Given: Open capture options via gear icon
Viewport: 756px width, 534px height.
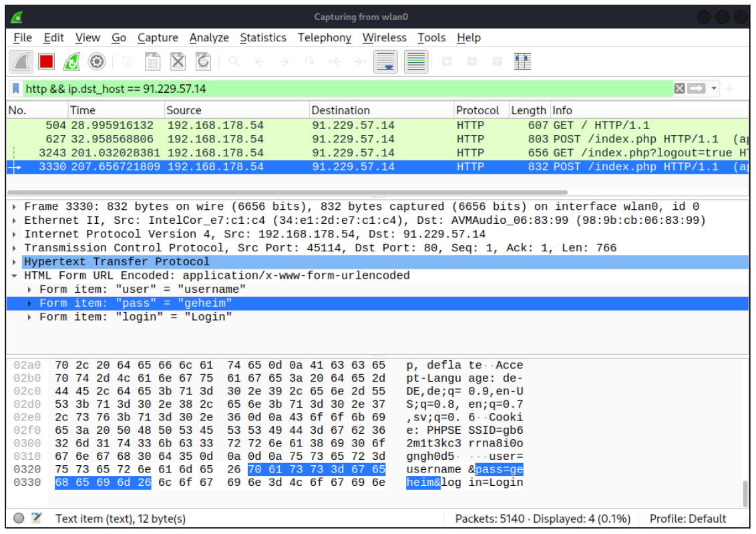Looking at the screenshot, I should 96,61.
